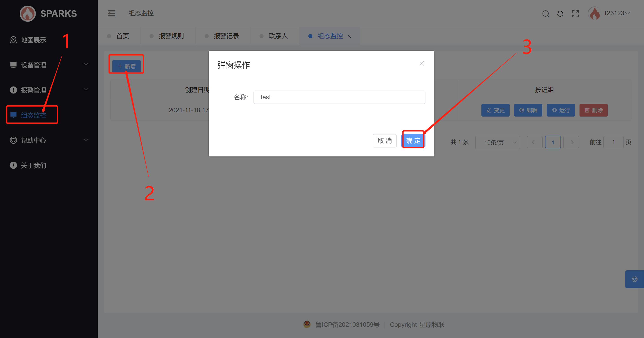Click the 确定 confirm button
The image size is (644, 338).
tap(413, 141)
